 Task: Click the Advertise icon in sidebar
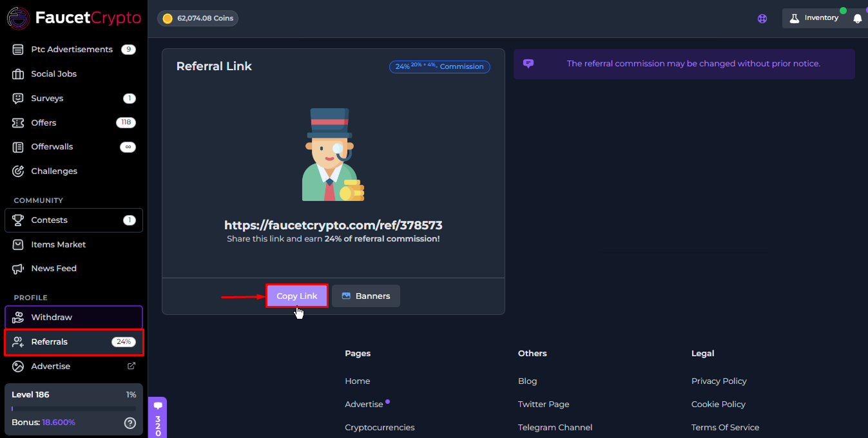(x=18, y=367)
